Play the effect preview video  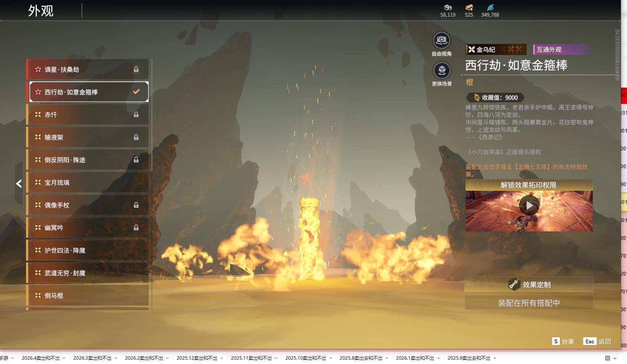tap(529, 205)
